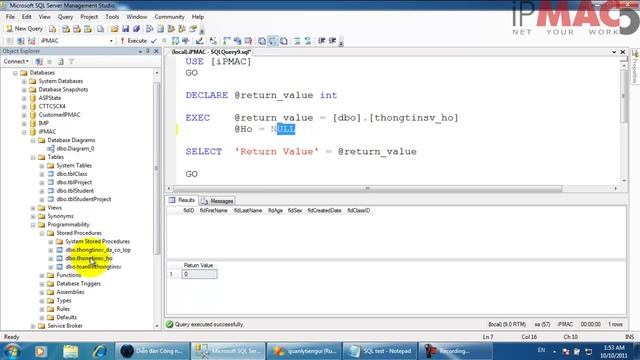This screenshot has height=360, width=640.
Task: Toggle SQLCMD Mode icon
Action: [x=248, y=41]
